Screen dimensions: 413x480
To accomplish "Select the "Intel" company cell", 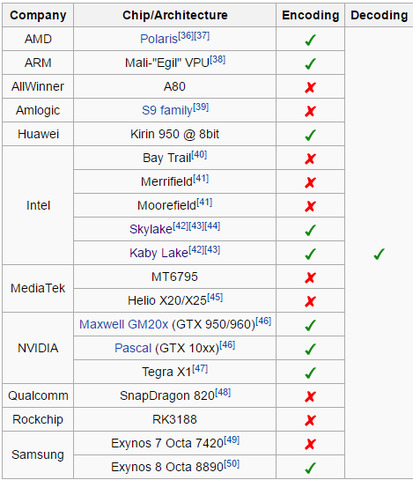I will coord(38,205).
